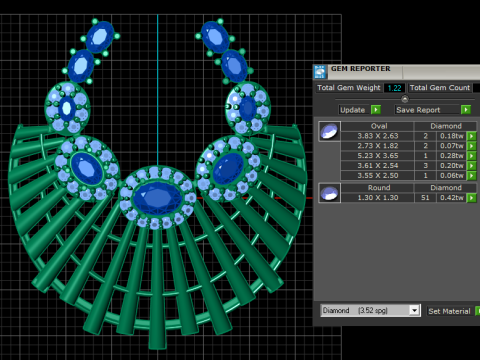480x360 pixels.
Task: Select the 1.30 X 1.30 round size cell
Action: [377, 198]
